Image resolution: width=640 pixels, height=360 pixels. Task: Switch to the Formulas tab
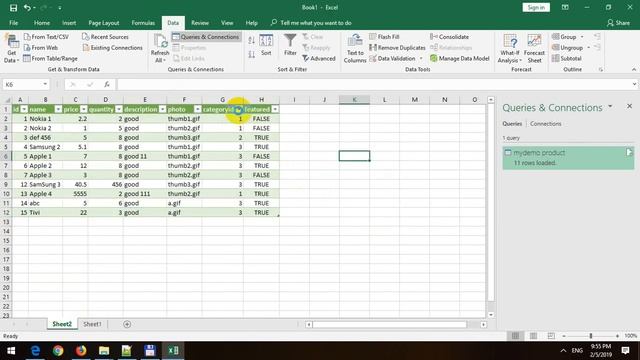pyautogui.click(x=143, y=23)
